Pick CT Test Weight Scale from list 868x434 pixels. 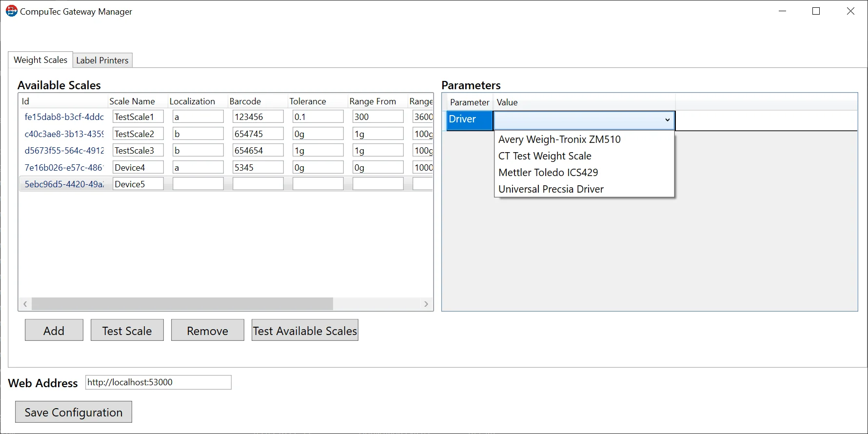[x=545, y=156]
